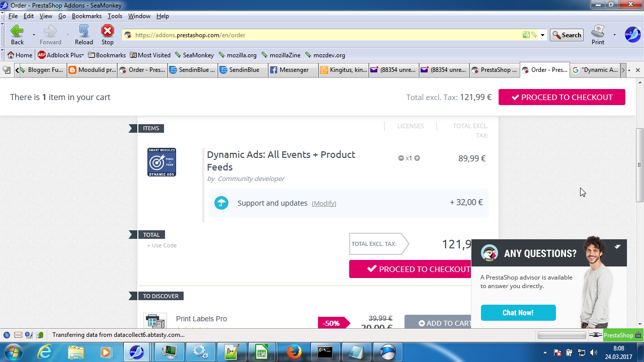
Task: Open the Home bookmark
Action: pos(20,55)
